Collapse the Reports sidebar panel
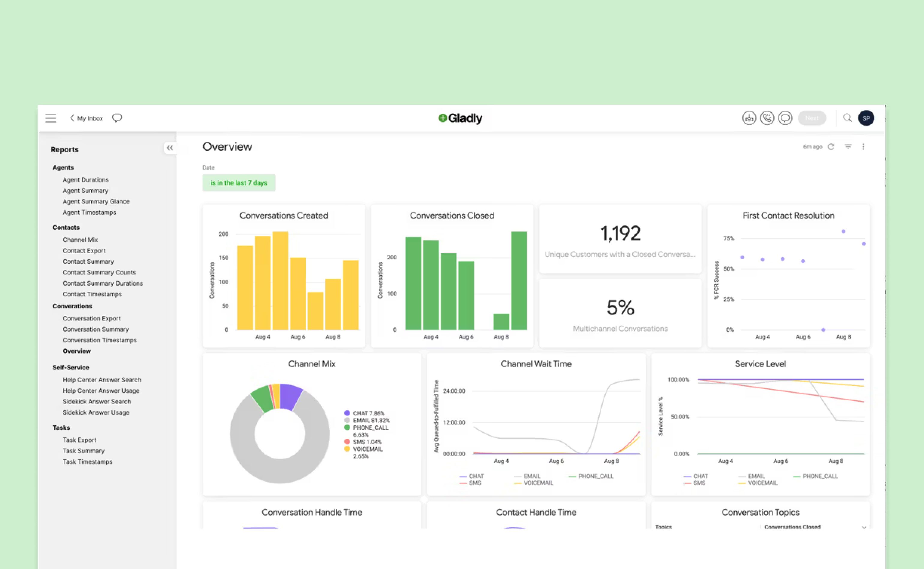This screenshot has width=924, height=569. coord(170,148)
